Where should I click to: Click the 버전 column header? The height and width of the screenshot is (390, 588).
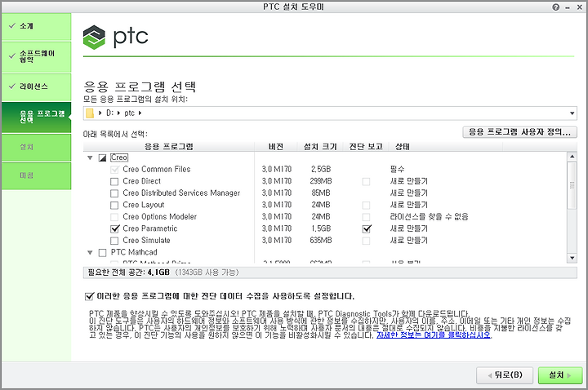point(276,147)
